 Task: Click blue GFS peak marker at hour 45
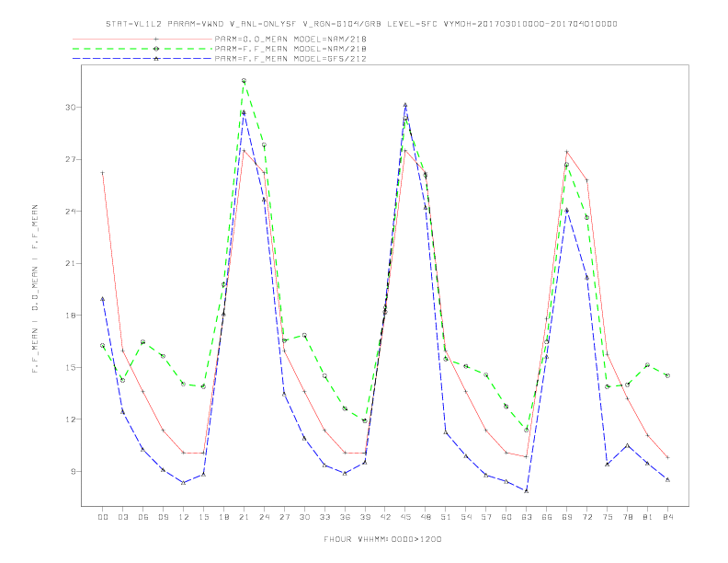click(405, 105)
